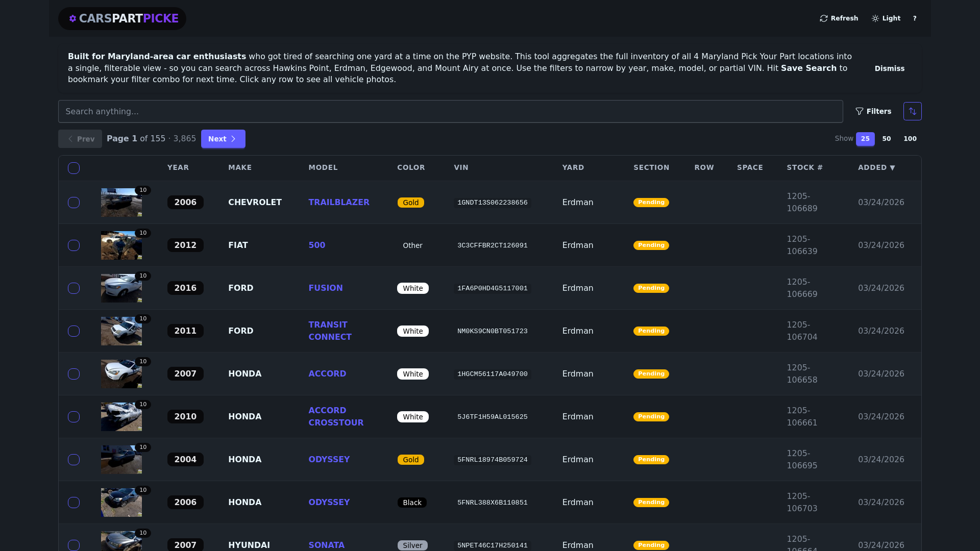Show 50 rows per page
This screenshot has width=980, height=551.
tap(887, 139)
